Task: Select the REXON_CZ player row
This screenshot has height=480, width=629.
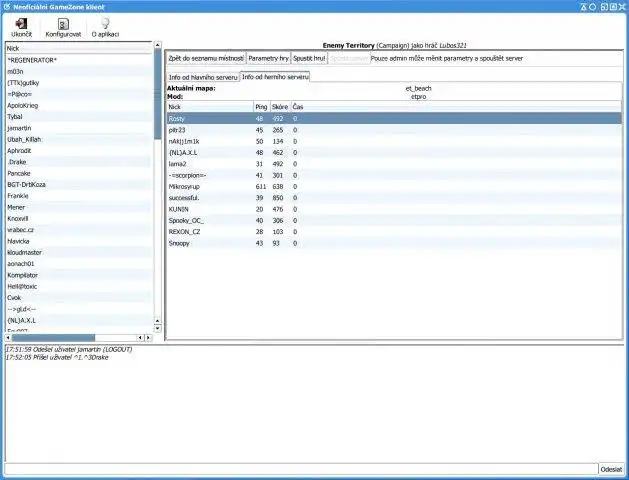Action: coord(394,232)
